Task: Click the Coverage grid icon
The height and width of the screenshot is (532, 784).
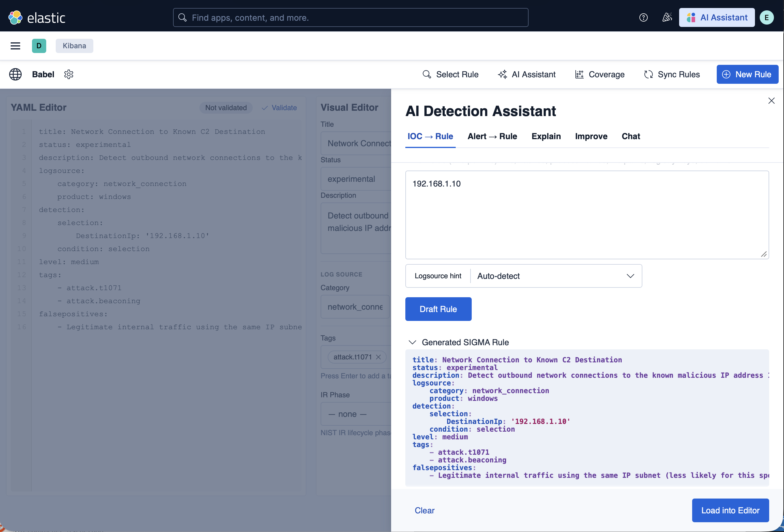Action: (579, 74)
